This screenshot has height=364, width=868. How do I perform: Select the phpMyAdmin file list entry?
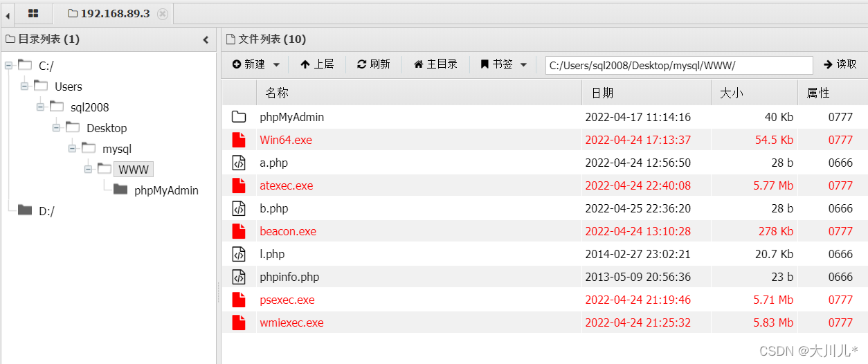[x=292, y=117]
